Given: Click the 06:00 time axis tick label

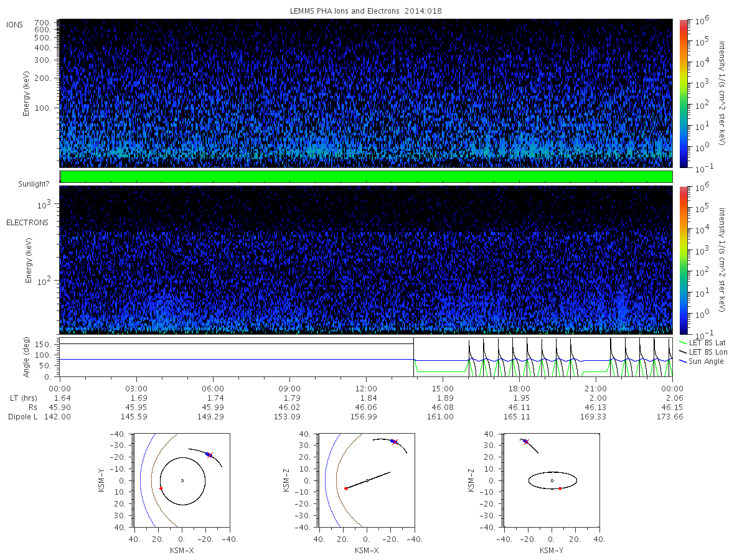Looking at the screenshot, I should tap(213, 386).
